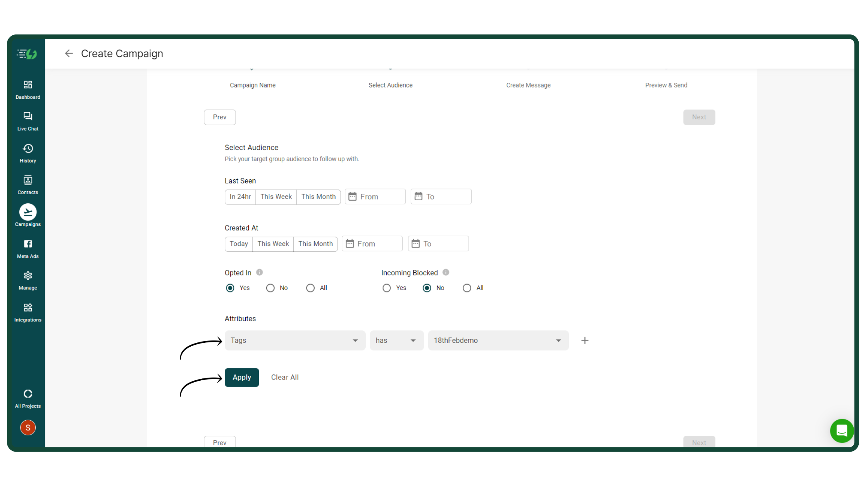Click the back arrow beside Create Campaign
Screen dimensions: 868x488
pos(69,53)
